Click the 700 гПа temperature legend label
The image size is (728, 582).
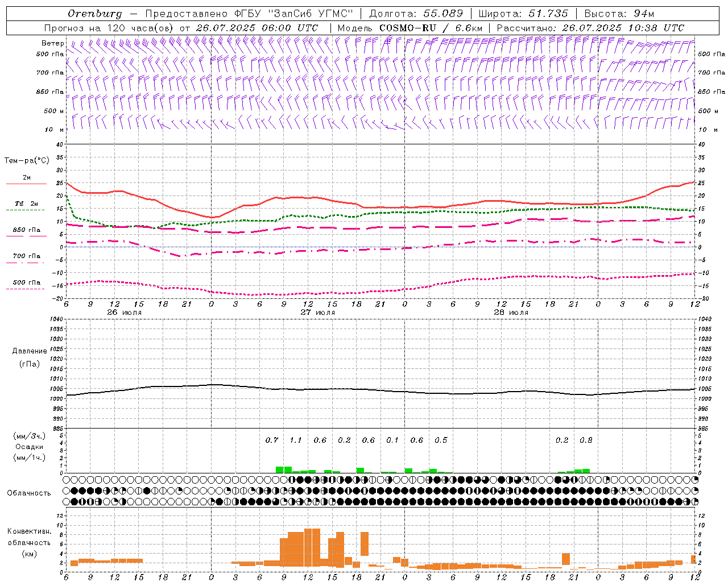(27, 256)
